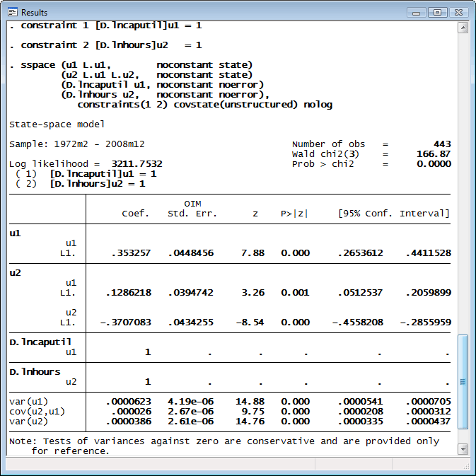476x476 pixels.
Task: Click the P>|z| column header
Action: point(294,214)
